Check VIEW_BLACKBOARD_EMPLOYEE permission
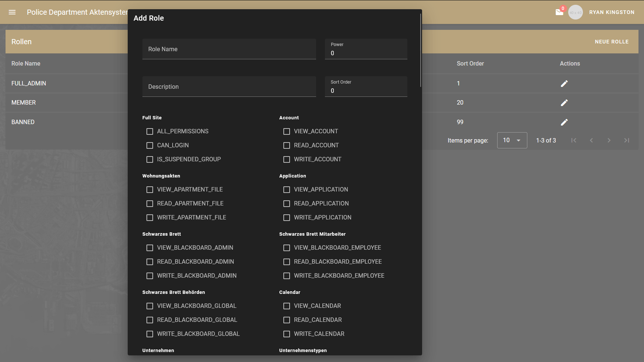This screenshot has width=644, height=362. pyautogui.click(x=287, y=248)
